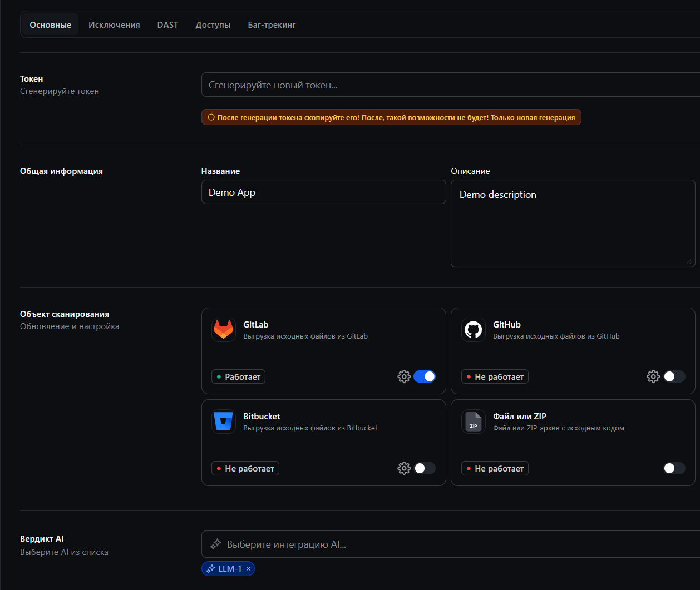Click text Выгрузка исходных файлов из Bitbucket
700x590 pixels.
310,428
